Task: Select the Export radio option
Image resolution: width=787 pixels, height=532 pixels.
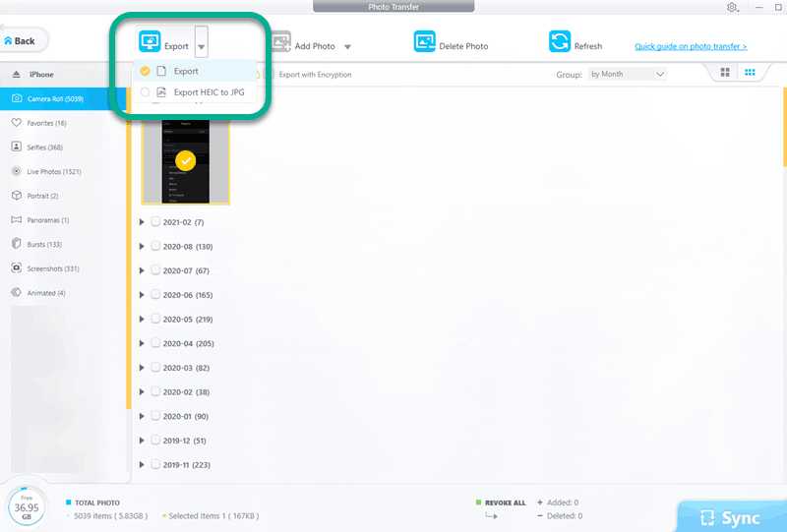Action: (145, 71)
